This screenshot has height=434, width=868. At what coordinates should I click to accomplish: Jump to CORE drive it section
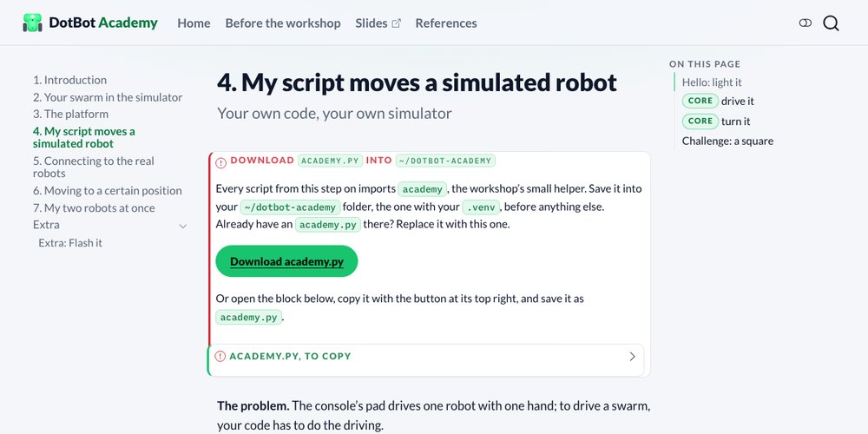[x=718, y=101]
